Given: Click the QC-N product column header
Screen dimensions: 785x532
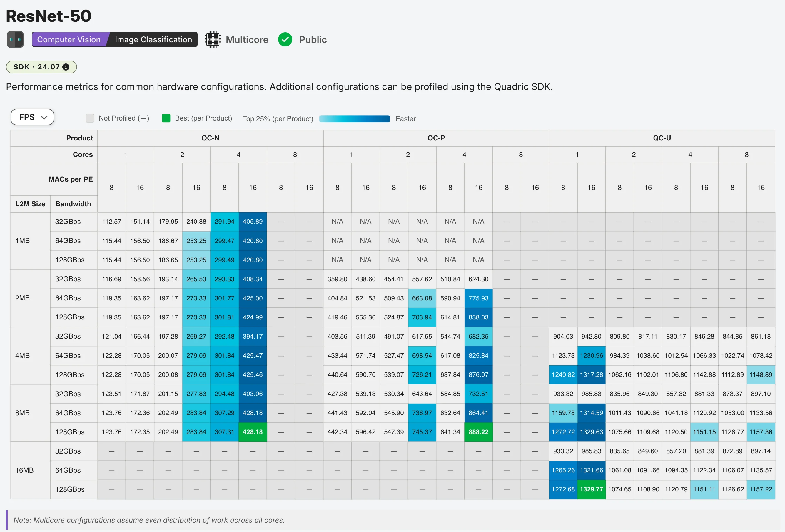Looking at the screenshot, I should coord(211,138).
